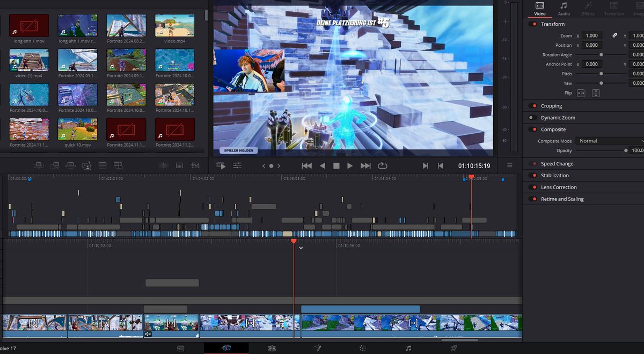The width and height of the screenshot is (644, 354).
Task: Click the timeline playhead dropdown chevron
Action: (301, 248)
